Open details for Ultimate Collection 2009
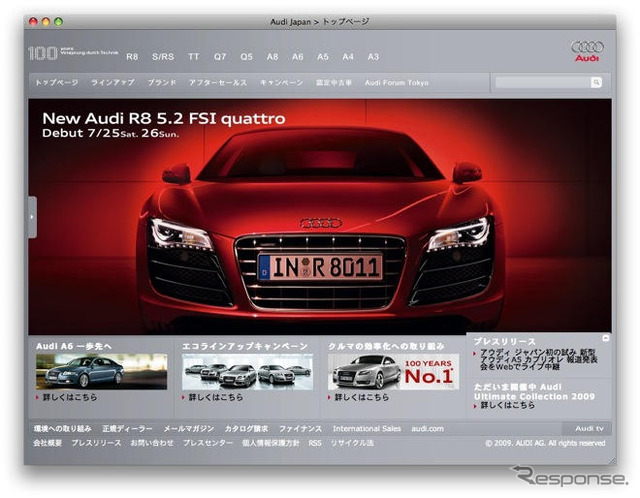The width and height of the screenshot is (640, 498). [507, 405]
